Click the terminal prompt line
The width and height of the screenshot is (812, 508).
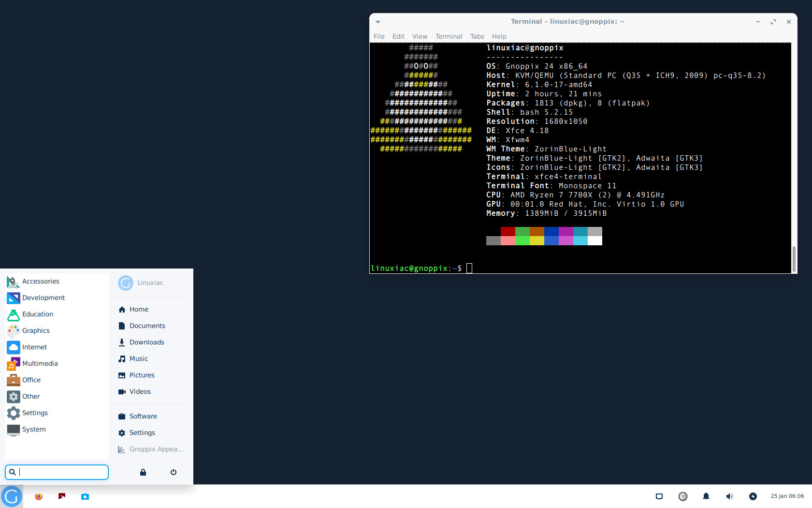pos(421,269)
